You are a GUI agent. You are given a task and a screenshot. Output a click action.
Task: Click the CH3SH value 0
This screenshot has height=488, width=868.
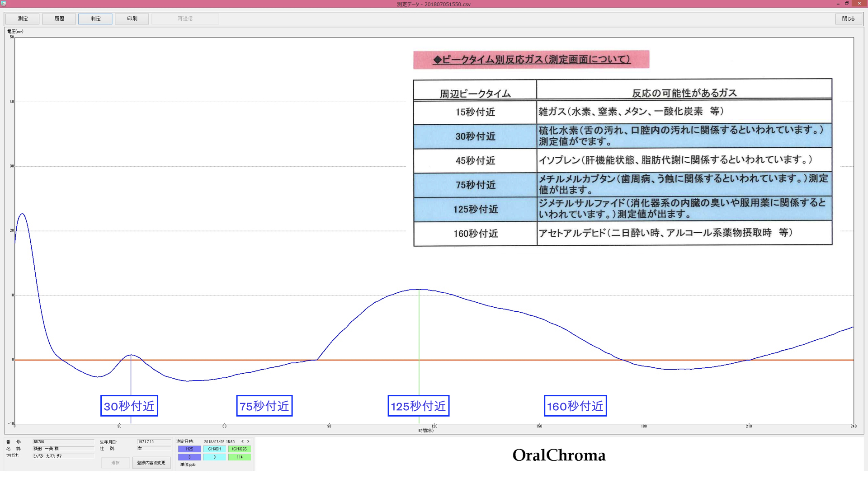pyautogui.click(x=214, y=457)
